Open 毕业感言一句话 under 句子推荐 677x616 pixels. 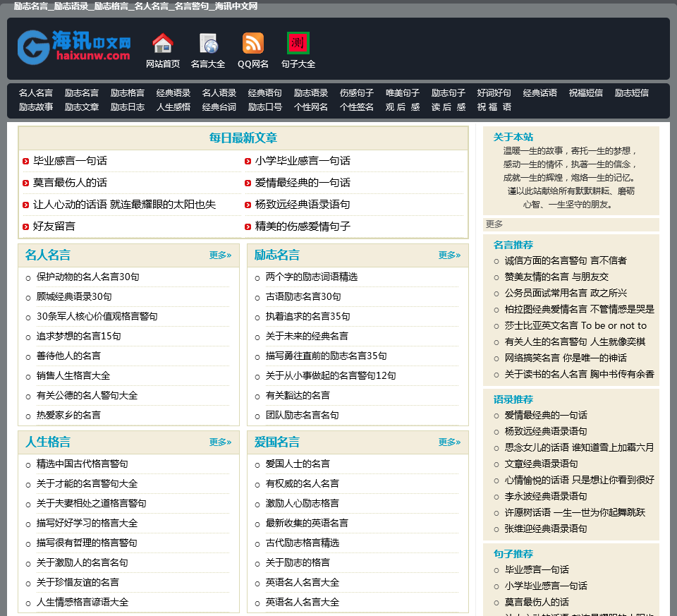[537, 569]
